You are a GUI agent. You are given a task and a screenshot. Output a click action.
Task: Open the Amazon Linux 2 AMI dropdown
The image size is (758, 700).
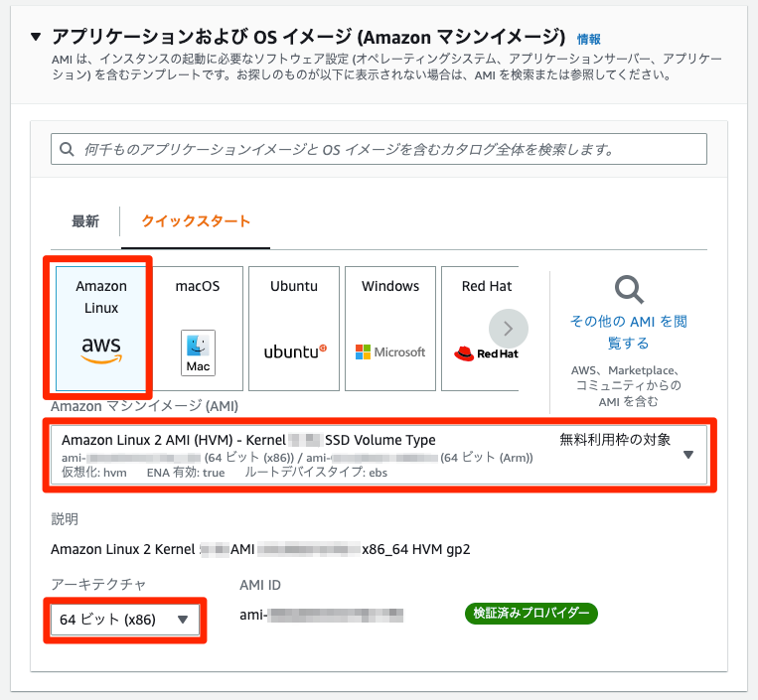point(379,455)
